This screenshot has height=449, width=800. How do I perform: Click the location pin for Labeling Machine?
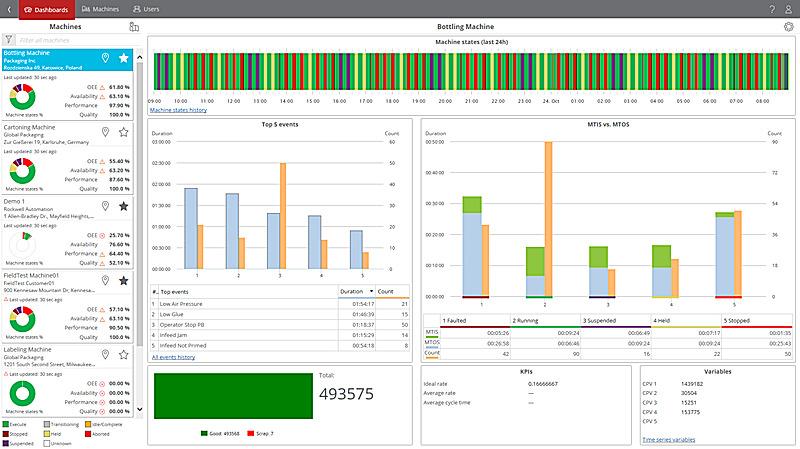pyautogui.click(x=106, y=354)
